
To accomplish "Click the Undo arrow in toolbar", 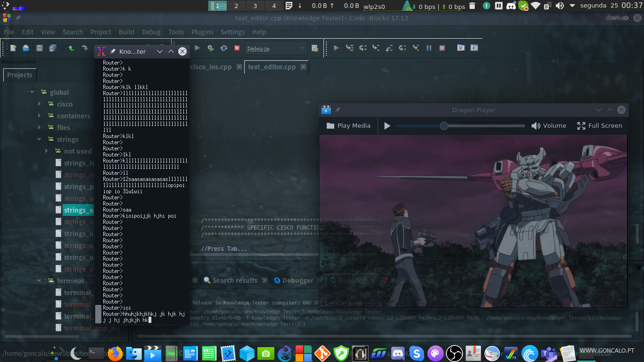I will point(71,48).
